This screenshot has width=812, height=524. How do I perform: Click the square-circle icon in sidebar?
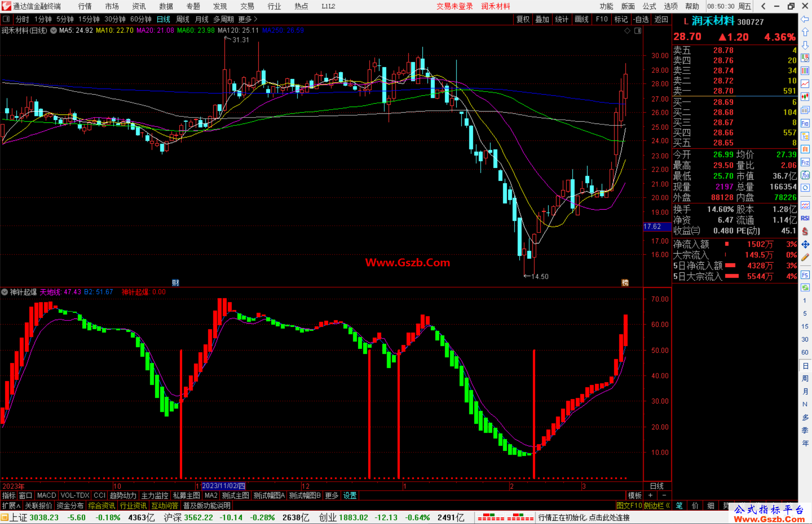(x=805, y=188)
